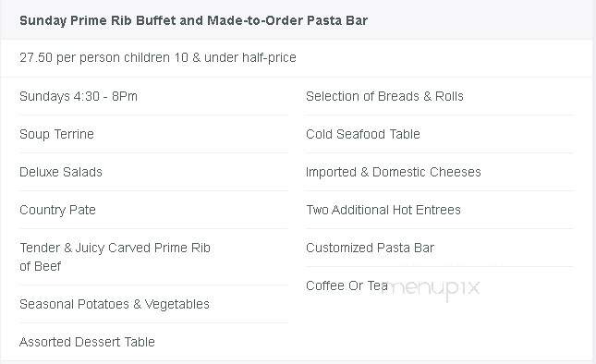Click the words of Beef

click(40, 266)
